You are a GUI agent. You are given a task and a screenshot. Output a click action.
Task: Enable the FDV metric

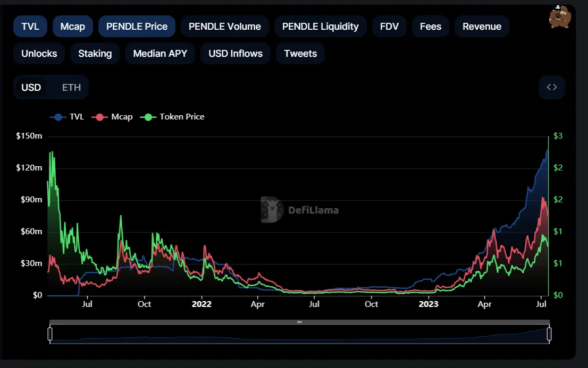tap(389, 27)
